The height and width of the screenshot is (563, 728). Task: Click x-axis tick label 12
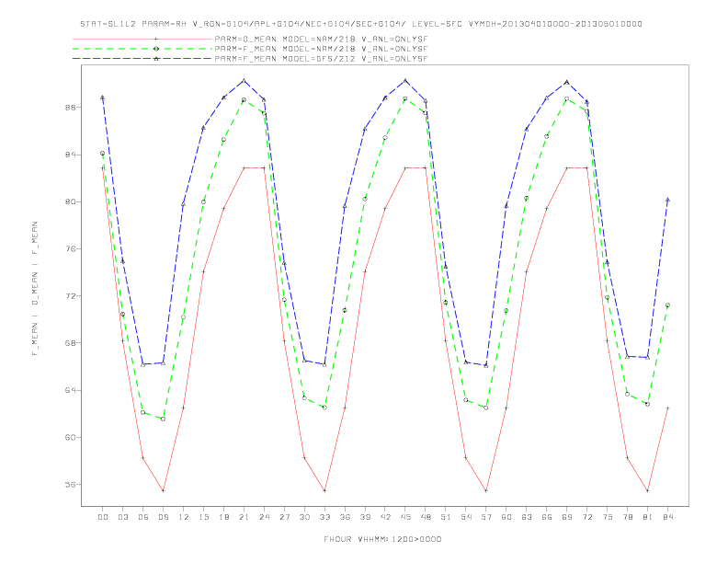[184, 517]
